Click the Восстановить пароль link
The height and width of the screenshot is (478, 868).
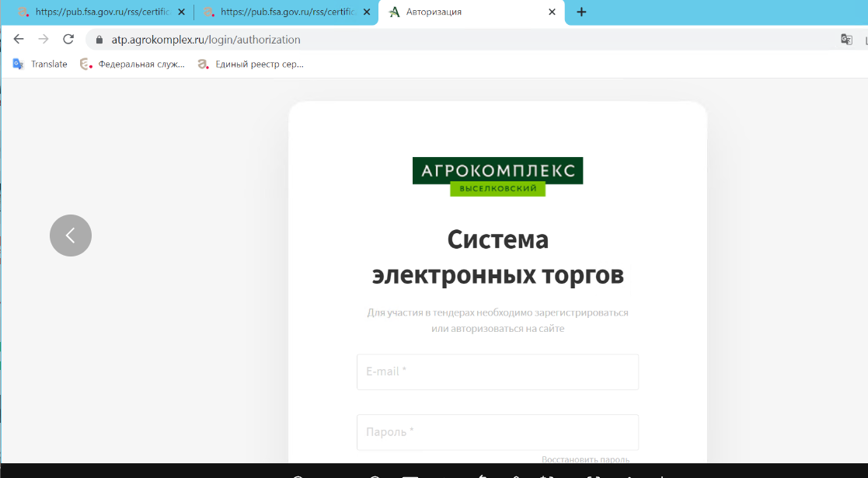pyautogui.click(x=585, y=459)
